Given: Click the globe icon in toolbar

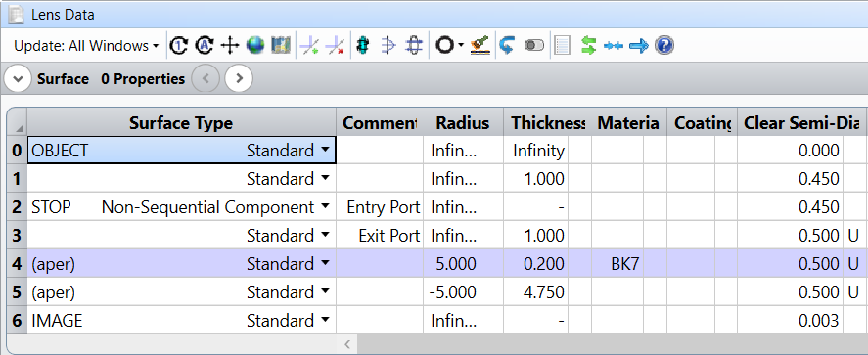Looking at the screenshot, I should coord(255,45).
